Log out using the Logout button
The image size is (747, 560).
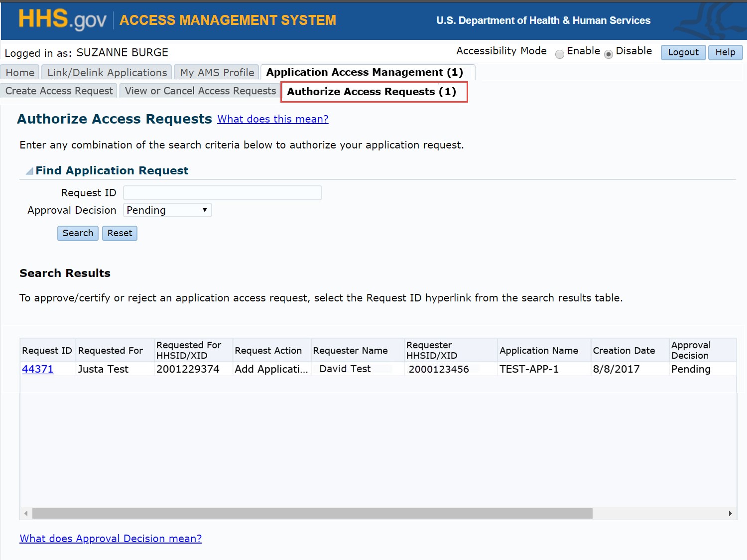(x=683, y=52)
